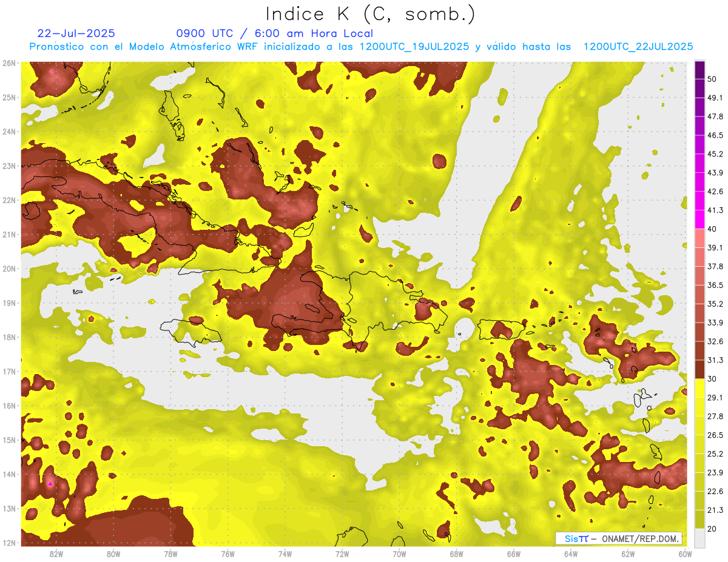
Task: Click the colorbar value 31.3
Action: [x=715, y=360]
